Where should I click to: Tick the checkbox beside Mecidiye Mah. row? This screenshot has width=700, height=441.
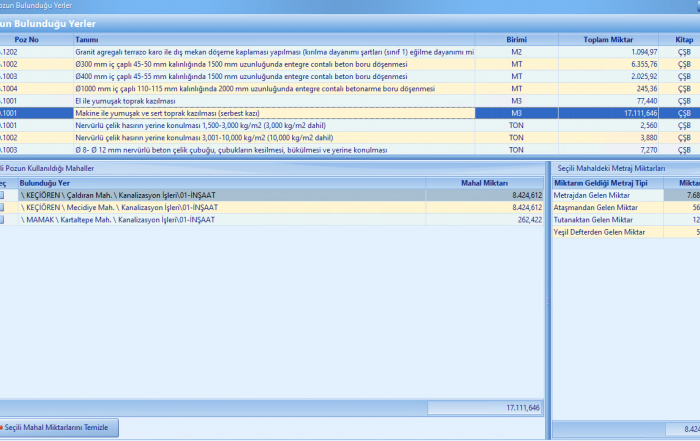[x=4, y=207]
